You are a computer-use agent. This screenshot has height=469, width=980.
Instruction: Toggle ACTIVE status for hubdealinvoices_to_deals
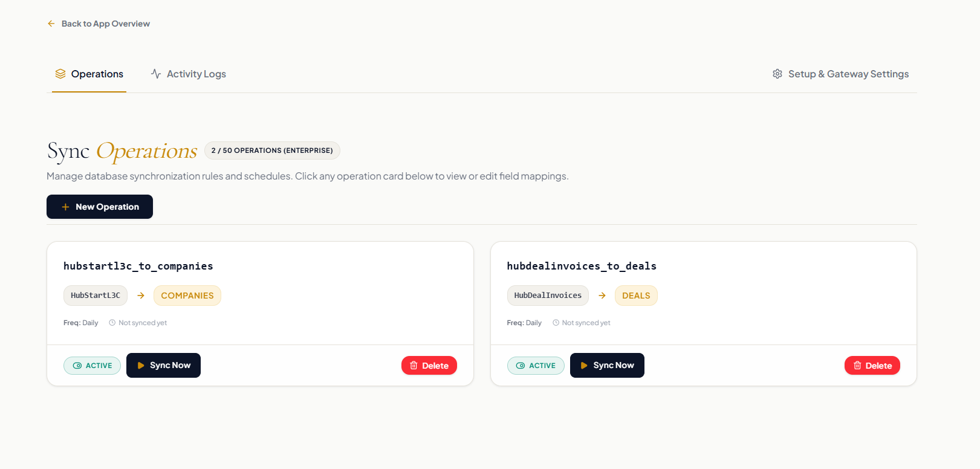point(536,366)
